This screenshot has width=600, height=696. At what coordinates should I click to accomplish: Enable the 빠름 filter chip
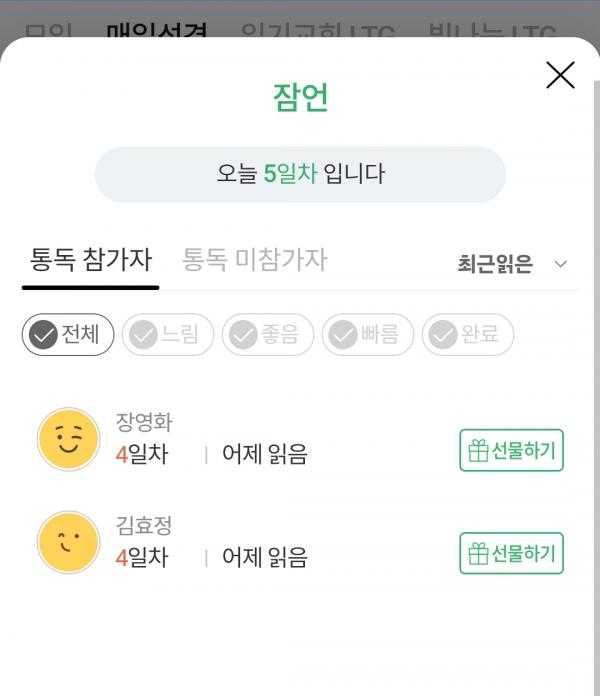pyautogui.click(x=368, y=335)
